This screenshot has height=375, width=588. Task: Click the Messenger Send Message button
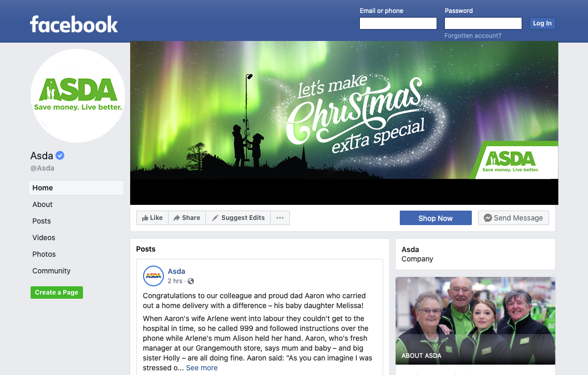pos(513,218)
